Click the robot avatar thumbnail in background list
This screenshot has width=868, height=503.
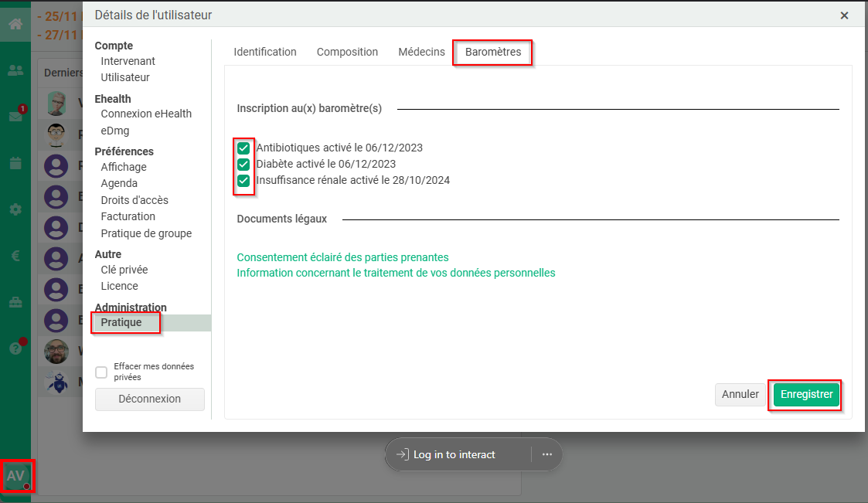coord(56,382)
